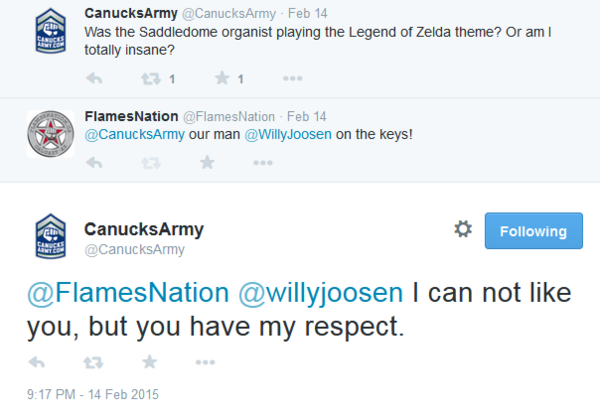Open more options on Zelda tweet

[x=293, y=78]
